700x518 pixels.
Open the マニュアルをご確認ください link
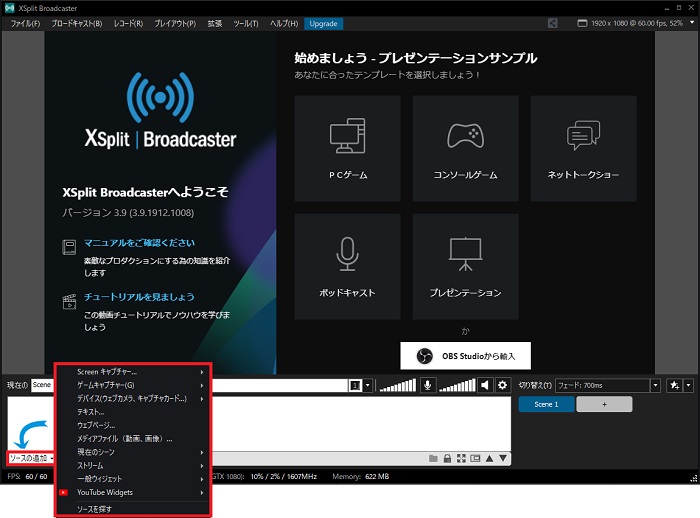pos(139,243)
